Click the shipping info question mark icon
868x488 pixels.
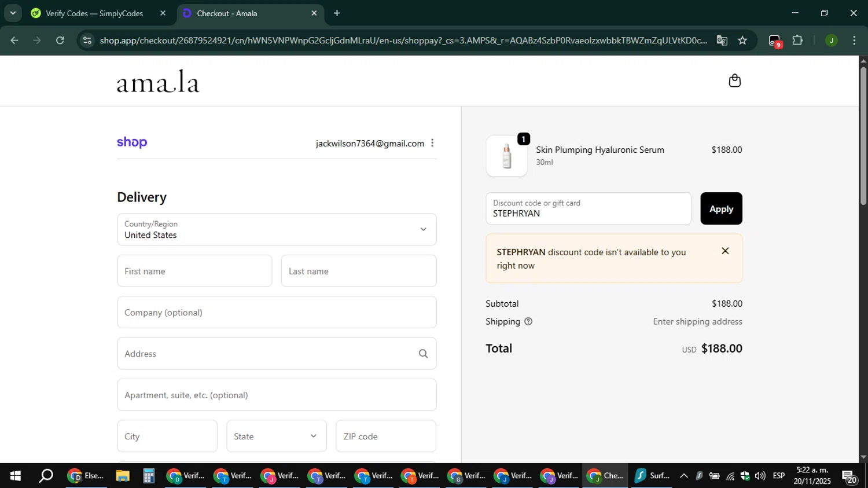coord(528,321)
